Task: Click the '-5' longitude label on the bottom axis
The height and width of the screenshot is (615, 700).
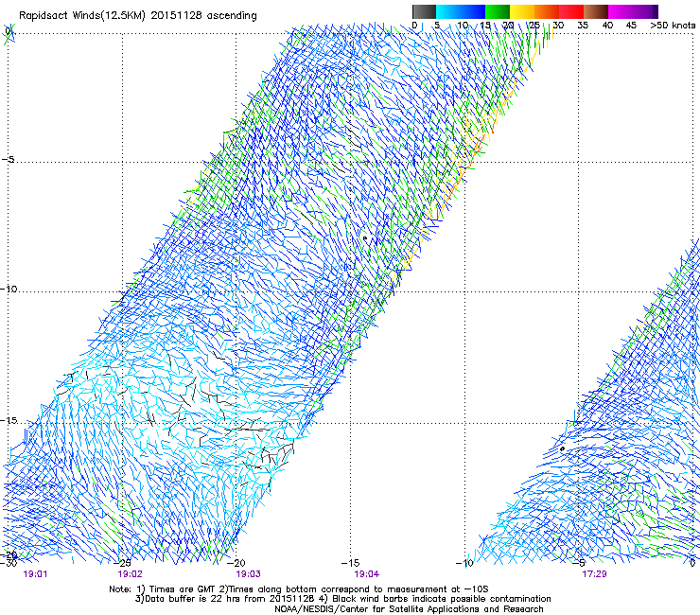Action: tap(579, 563)
